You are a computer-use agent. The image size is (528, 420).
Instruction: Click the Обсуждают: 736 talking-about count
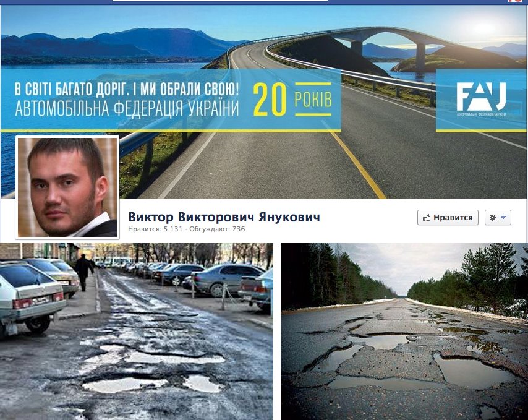pos(217,229)
